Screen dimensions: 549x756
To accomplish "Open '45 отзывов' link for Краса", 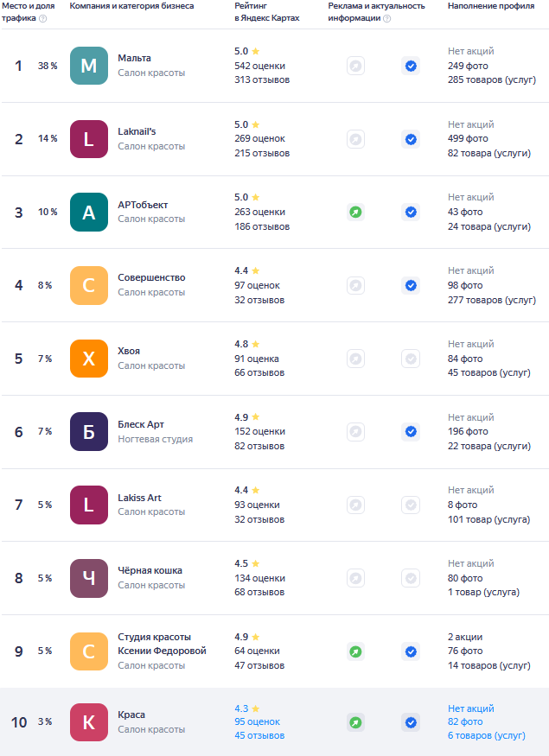I will (259, 735).
